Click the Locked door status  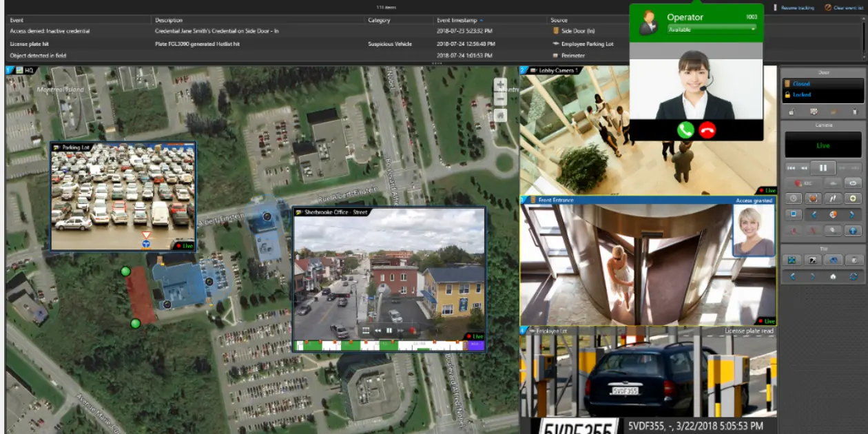pyautogui.click(x=802, y=94)
